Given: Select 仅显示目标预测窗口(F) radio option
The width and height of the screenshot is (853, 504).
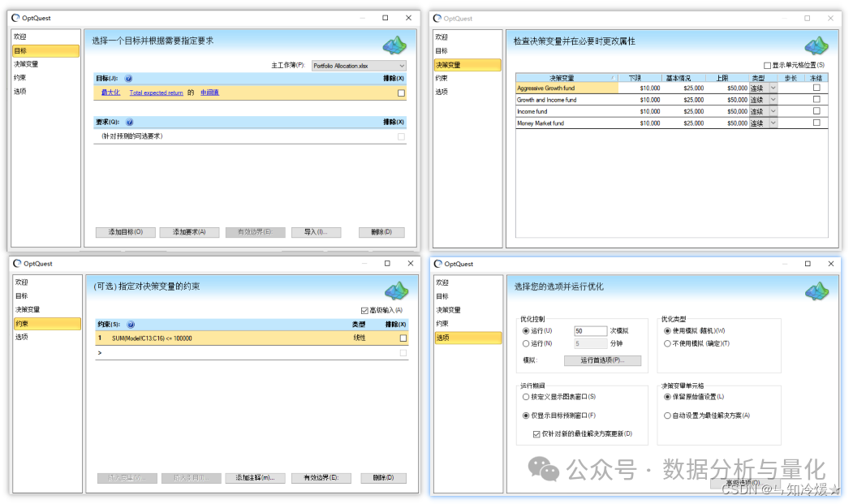Looking at the screenshot, I should tap(525, 416).
